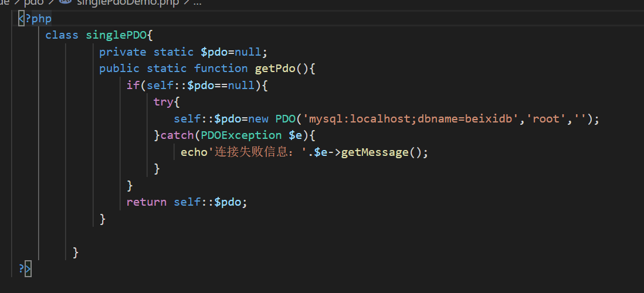The image size is (644, 293).
Task: Click 'new PDO' constructor call
Action: tap(272, 119)
